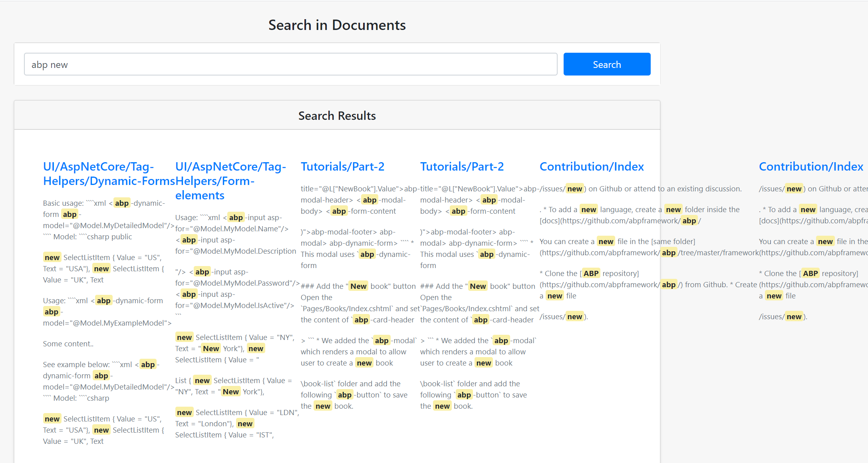Screen dimensions: 868x463
Task: Click the Search button
Action: 606,64
